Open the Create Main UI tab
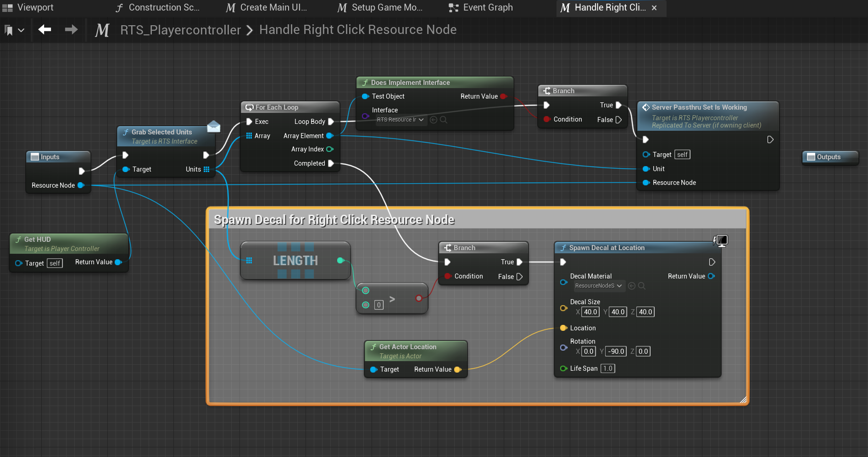Viewport: 868px width, 457px height. [x=267, y=7]
